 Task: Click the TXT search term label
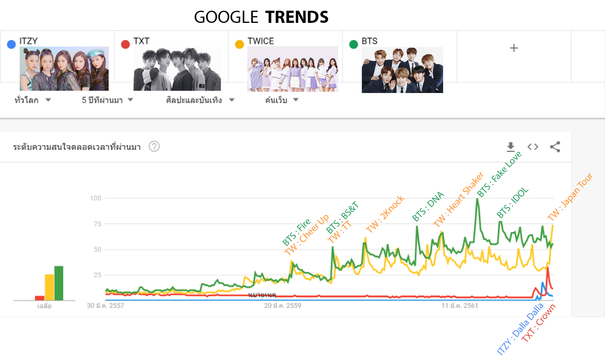point(141,41)
